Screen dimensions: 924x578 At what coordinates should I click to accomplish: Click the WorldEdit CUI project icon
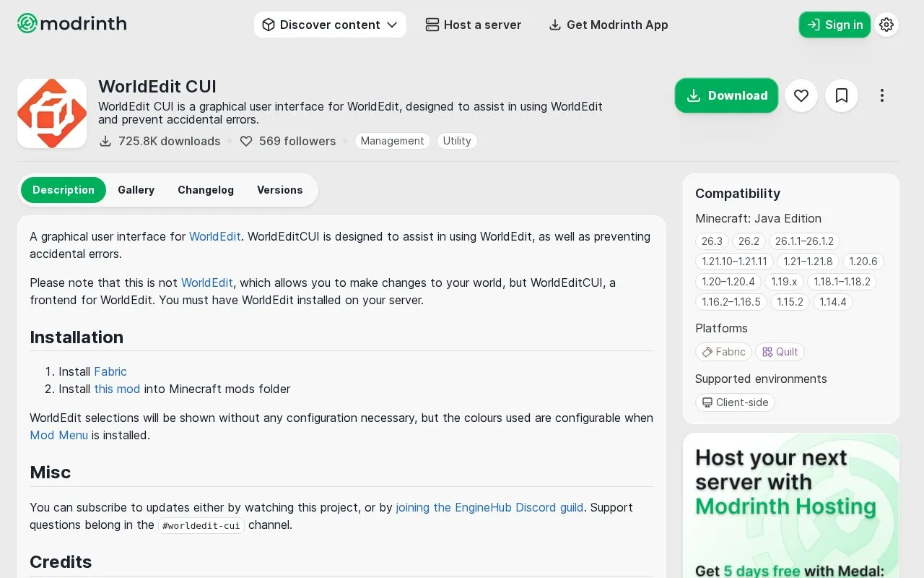click(52, 113)
